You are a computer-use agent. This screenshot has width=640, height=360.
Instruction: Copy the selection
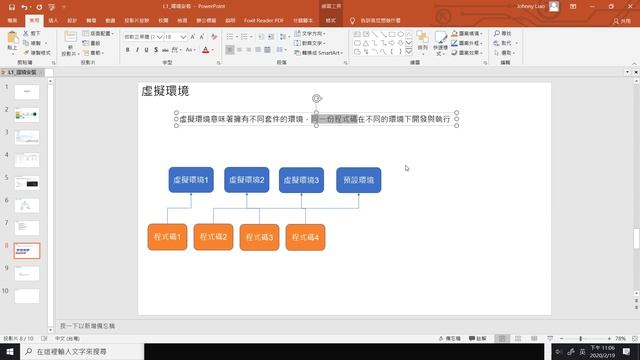pos(33,43)
